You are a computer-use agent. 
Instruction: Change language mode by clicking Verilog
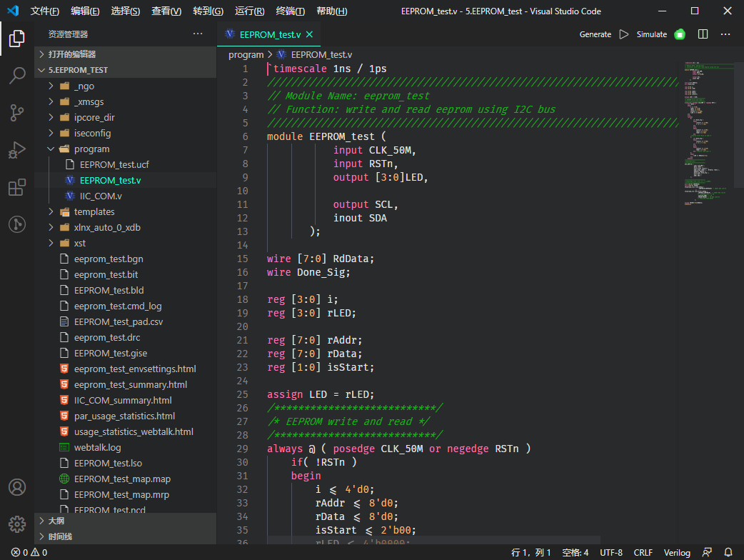pyautogui.click(x=677, y=552)
